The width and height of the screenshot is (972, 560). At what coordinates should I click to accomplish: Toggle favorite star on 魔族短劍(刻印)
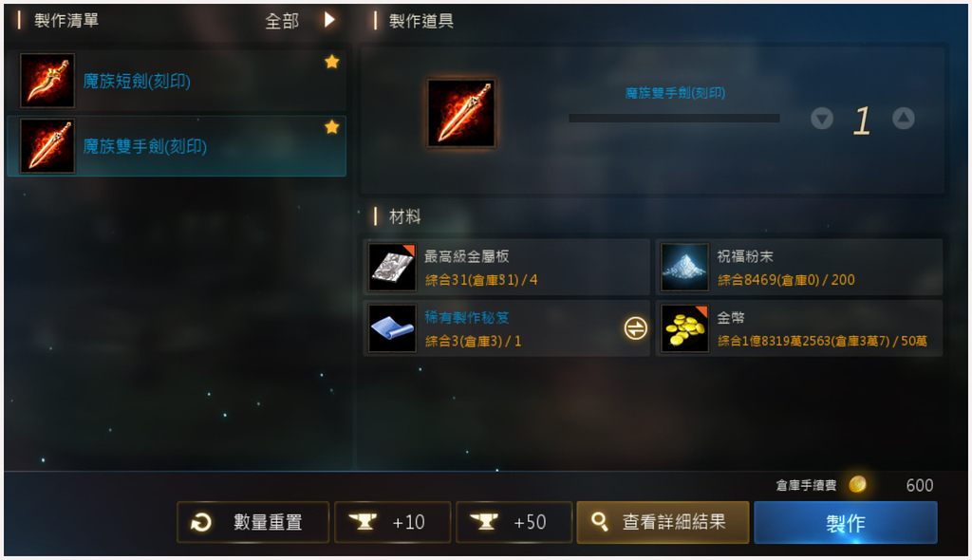331,62
